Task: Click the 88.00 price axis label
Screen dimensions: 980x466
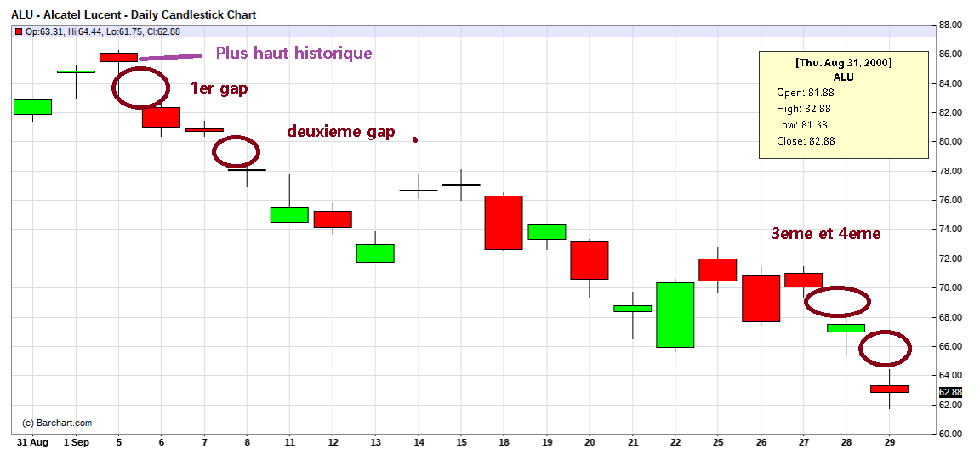Action: coord(950,25)
